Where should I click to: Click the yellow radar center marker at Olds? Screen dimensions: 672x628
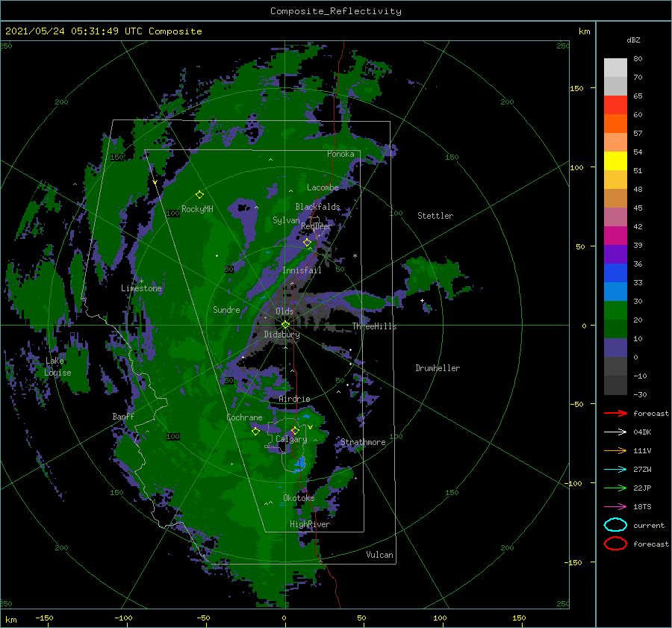(285, 325)
